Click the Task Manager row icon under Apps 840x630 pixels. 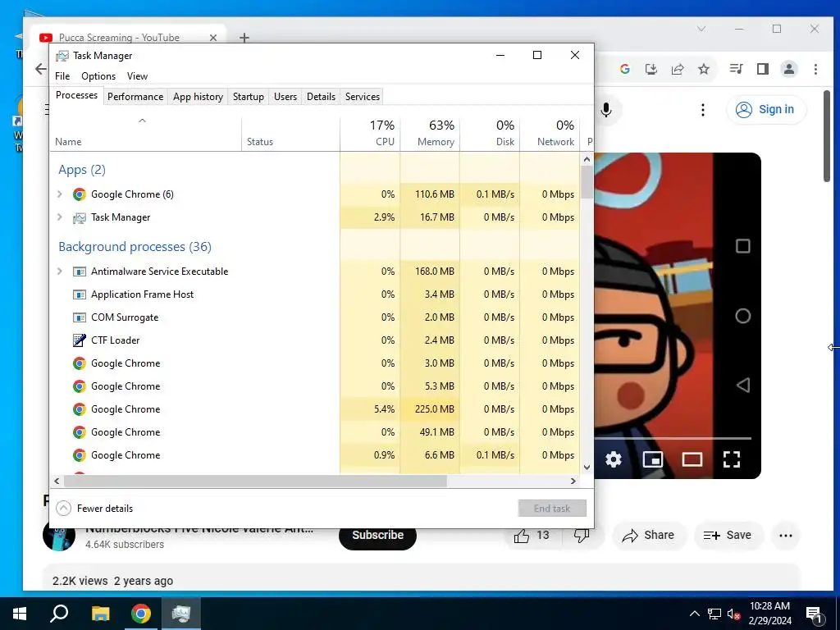click(80, 217)
